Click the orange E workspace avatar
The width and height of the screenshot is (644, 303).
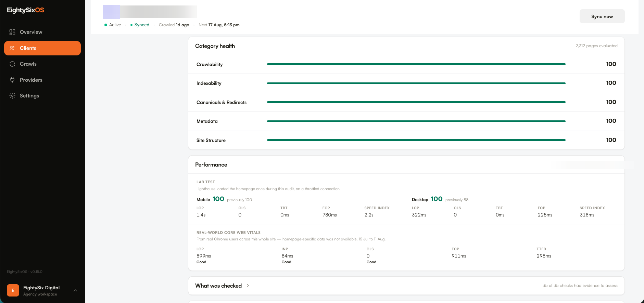click(x=13, y=290)
